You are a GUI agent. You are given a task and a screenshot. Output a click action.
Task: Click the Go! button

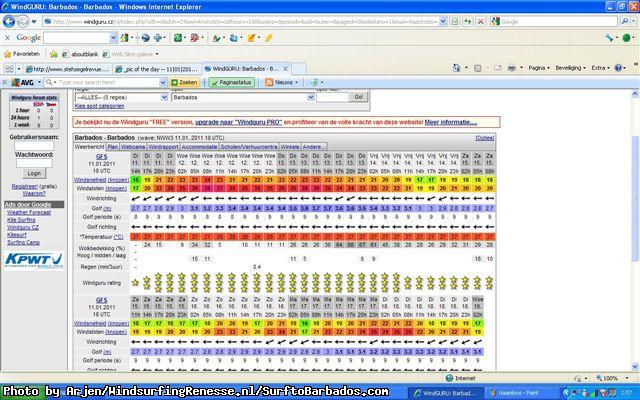coord(358,97)
